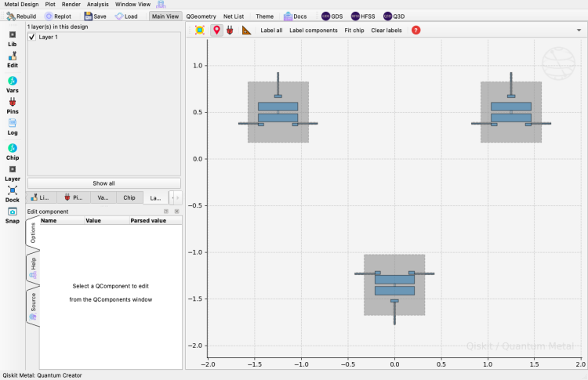Open the Log sidebar icon
The height and width of the screenshot is (380, 588).
coord(13,127)
